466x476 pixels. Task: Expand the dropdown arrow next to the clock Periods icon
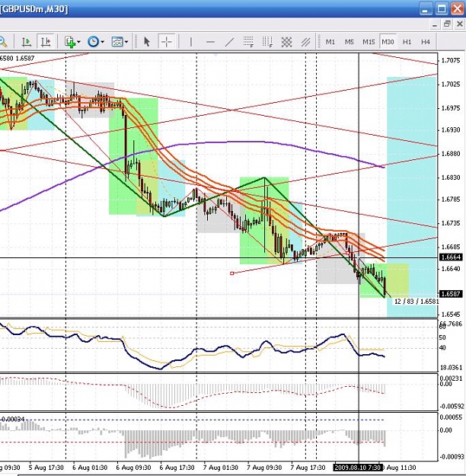102,42
